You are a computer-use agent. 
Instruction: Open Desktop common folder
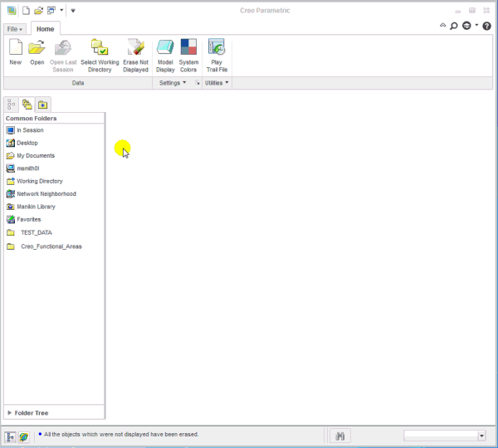22,143
